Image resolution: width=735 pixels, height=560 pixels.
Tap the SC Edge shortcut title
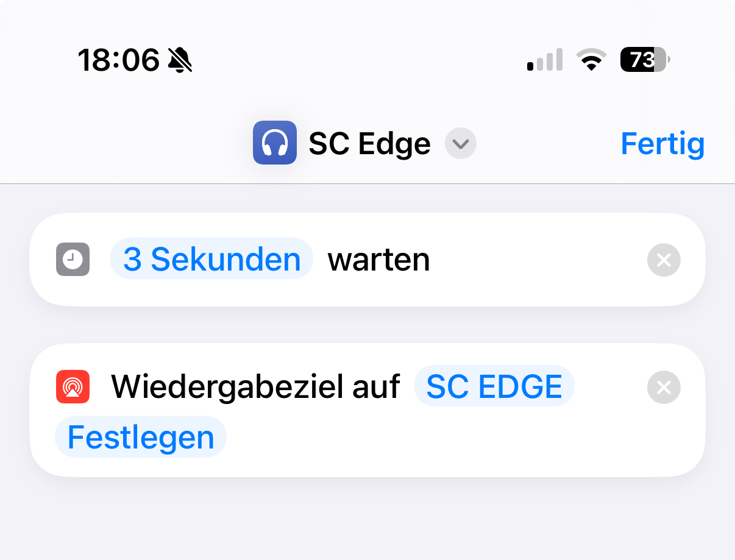tap(370, 144)
